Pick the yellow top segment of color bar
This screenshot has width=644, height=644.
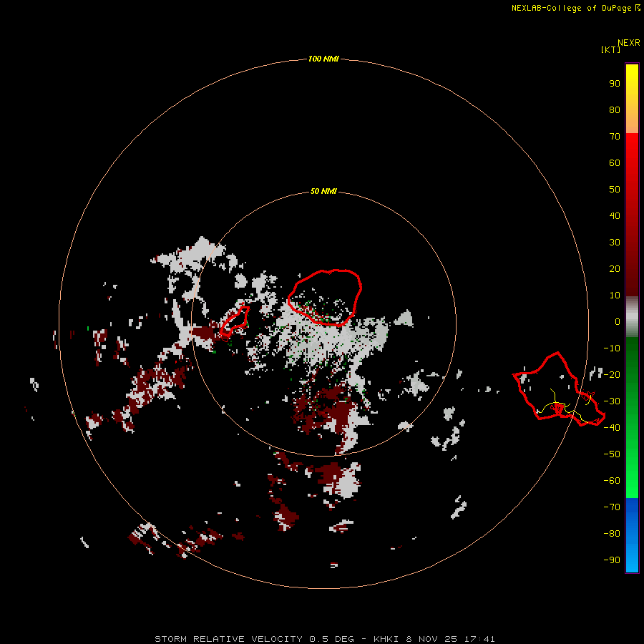pyautogui.click(x=632, y=99)
